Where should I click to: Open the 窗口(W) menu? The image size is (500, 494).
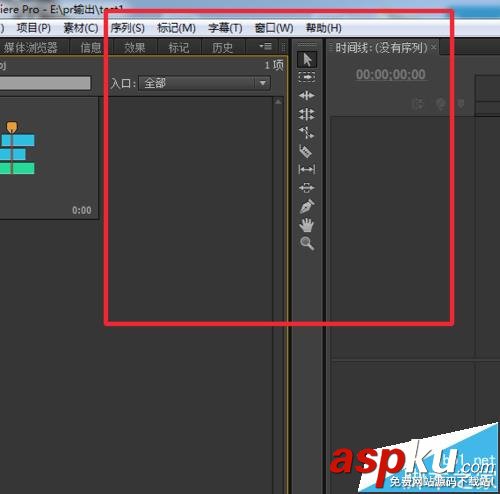point(274,28)
